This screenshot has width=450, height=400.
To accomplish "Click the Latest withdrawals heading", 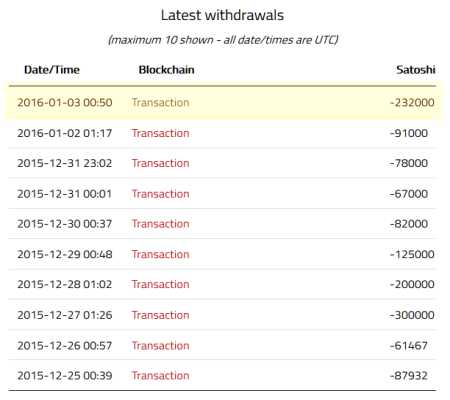I will tap(222, 15).
